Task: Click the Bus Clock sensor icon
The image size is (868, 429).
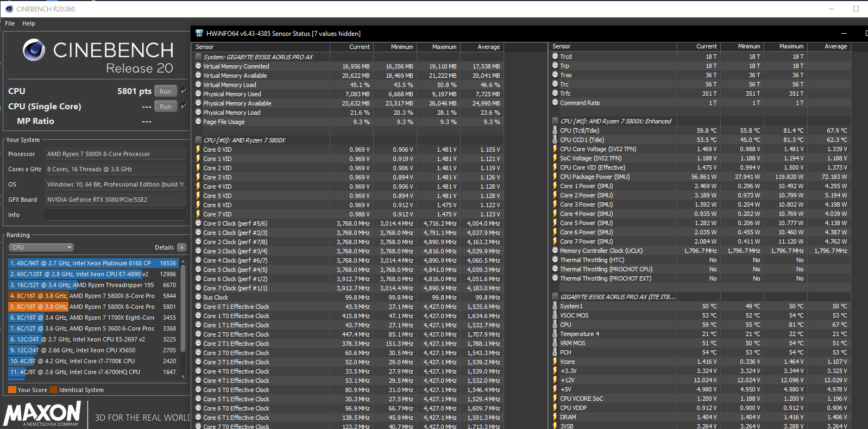Action: [198, 297]
